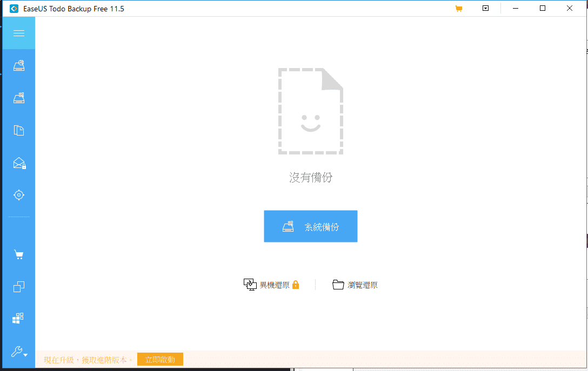
Task: Open Tools wrench dropdown
Action: [19, 352]
